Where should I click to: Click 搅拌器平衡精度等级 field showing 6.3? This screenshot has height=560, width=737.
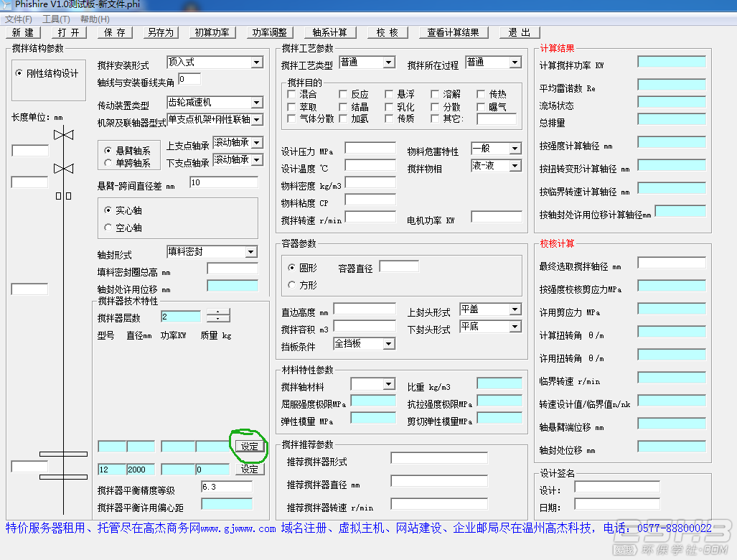tap(227, 487)
